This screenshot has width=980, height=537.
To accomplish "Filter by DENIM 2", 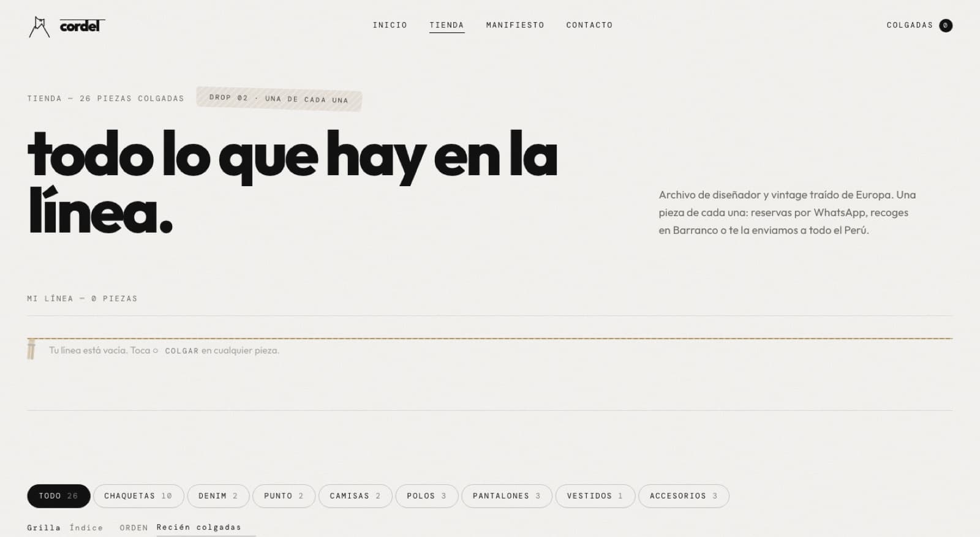I will [x=218, y=496].
